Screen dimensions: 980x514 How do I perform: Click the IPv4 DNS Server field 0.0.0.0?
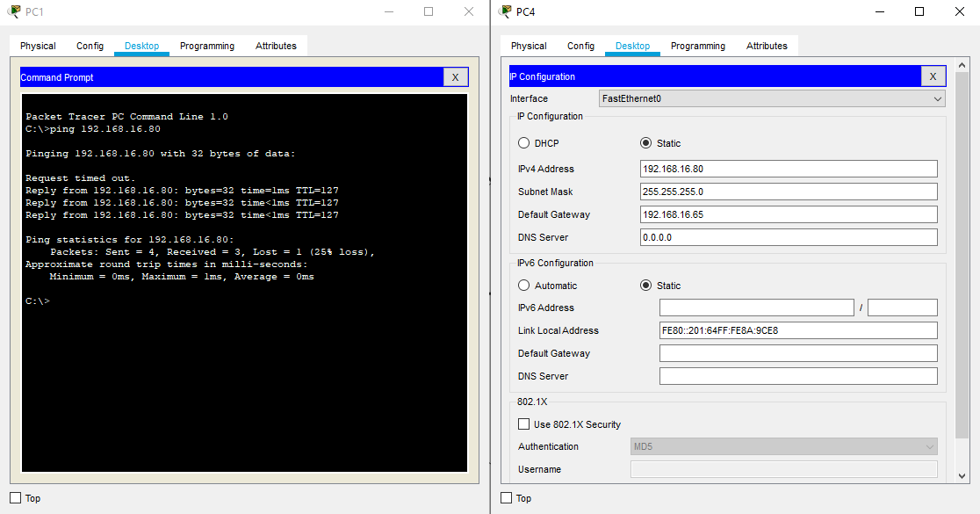point(789,237)
